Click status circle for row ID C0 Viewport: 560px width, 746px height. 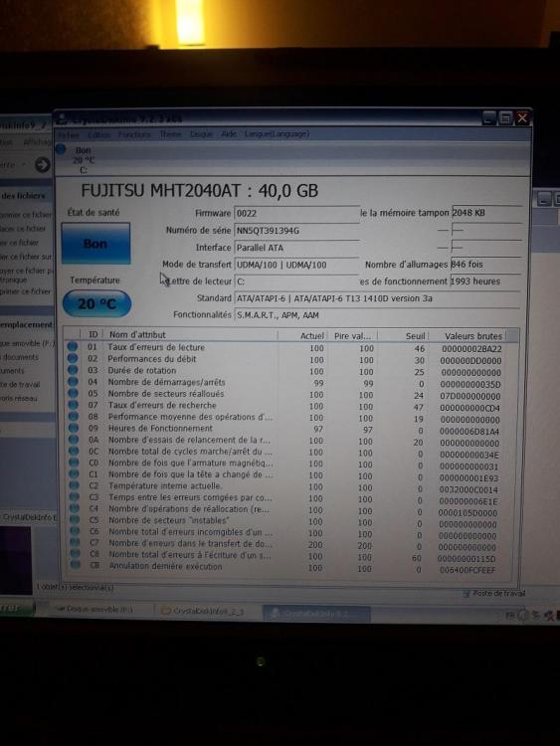(x=74, y=463)
